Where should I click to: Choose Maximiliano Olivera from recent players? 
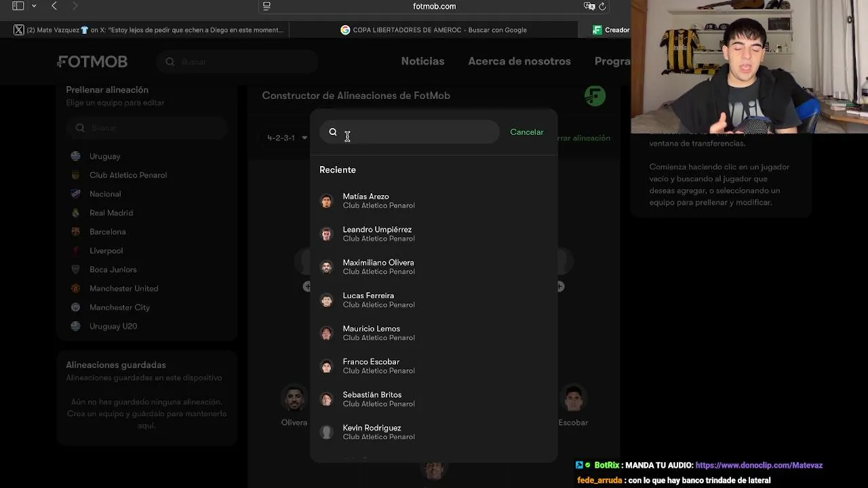(x=434, y=267)
